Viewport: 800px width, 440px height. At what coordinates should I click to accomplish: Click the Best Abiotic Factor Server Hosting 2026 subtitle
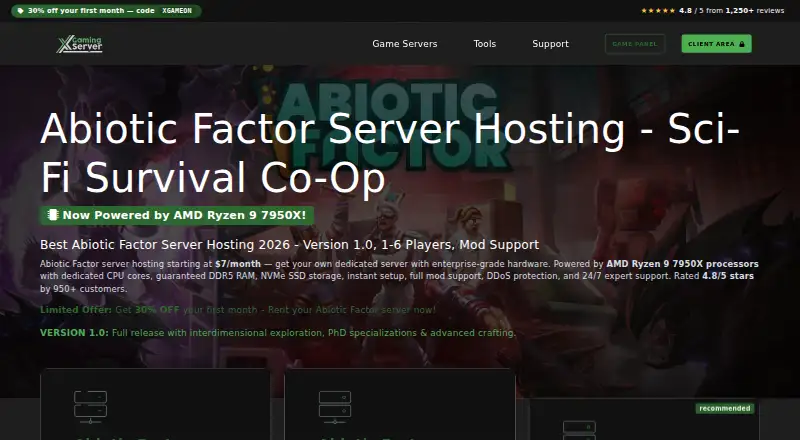coord(289,245)
